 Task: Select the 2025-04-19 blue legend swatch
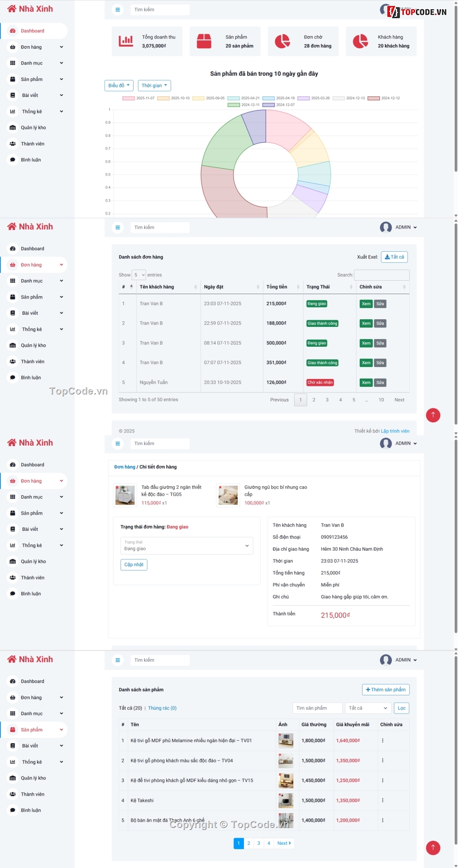269,98
